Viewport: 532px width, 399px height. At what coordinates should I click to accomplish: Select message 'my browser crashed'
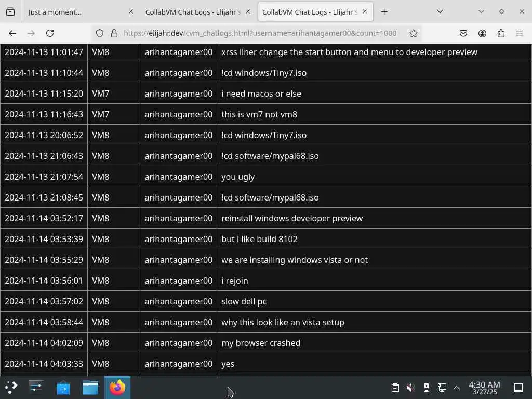pyautogui.click(x=261, y=343)
